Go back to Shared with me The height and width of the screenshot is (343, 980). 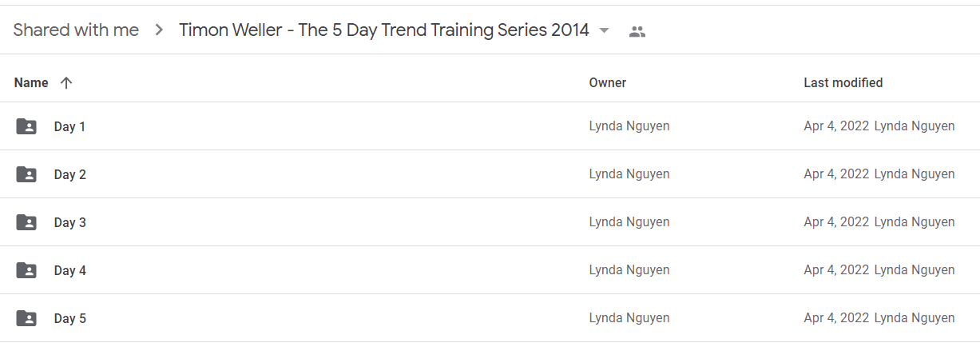click(76, 30)
